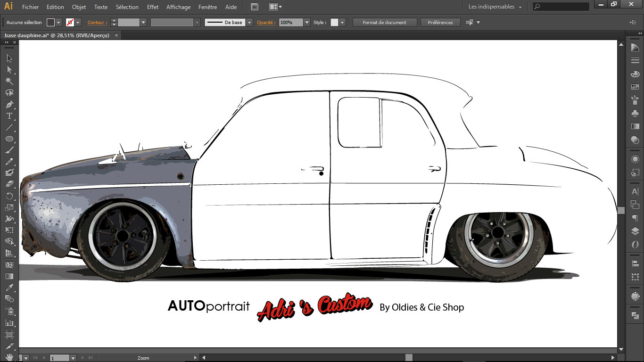The image size is (644, 362).
Task: Open the Fenêtre menu
Action: point(207,7)
